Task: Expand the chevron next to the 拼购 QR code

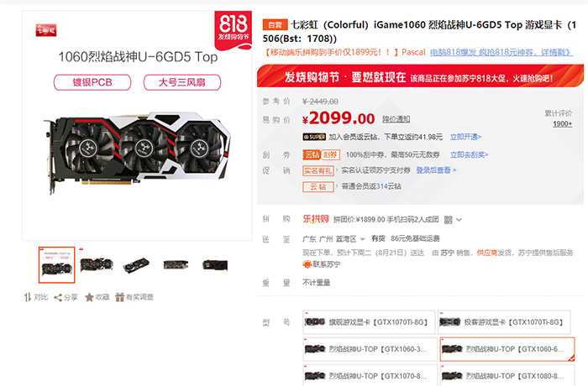Action: point(459,220)
